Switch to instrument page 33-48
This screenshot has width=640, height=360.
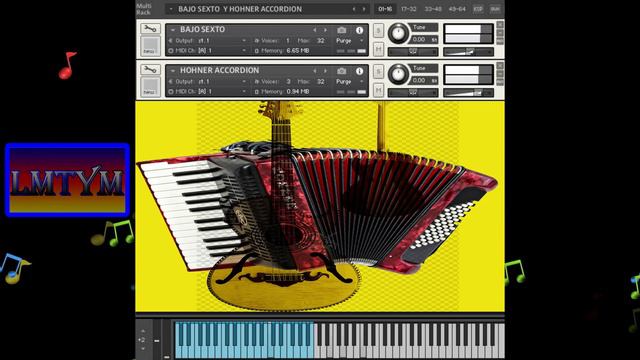point(433,9)
